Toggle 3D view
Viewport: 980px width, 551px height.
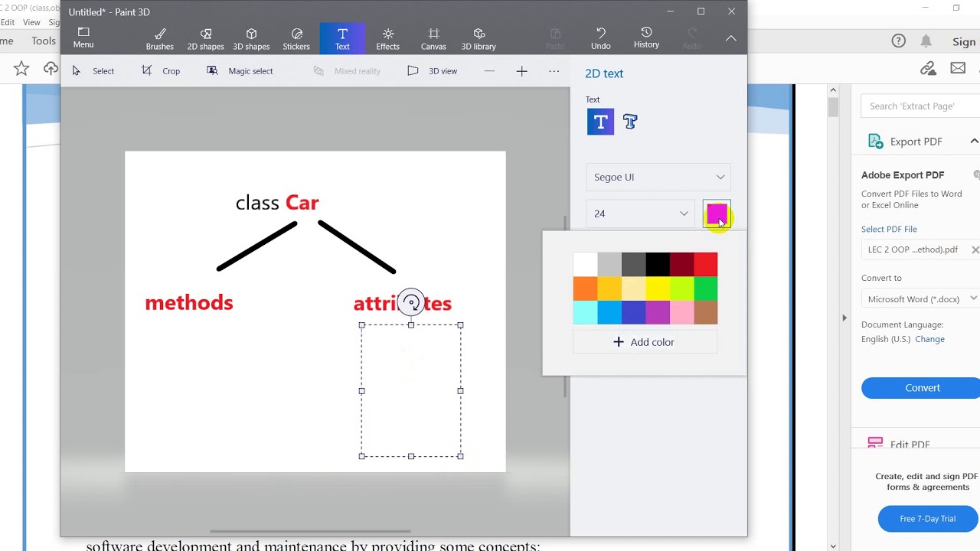[433, 71]
